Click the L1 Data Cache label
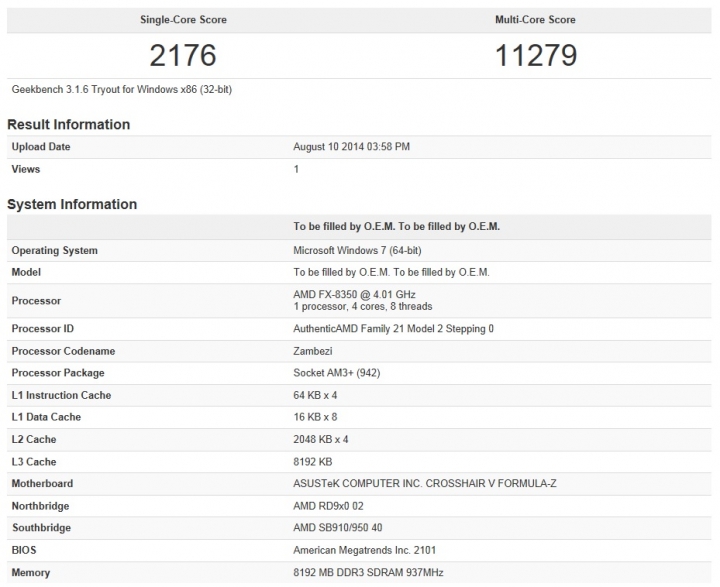720x587 pixels. [46, 417]
